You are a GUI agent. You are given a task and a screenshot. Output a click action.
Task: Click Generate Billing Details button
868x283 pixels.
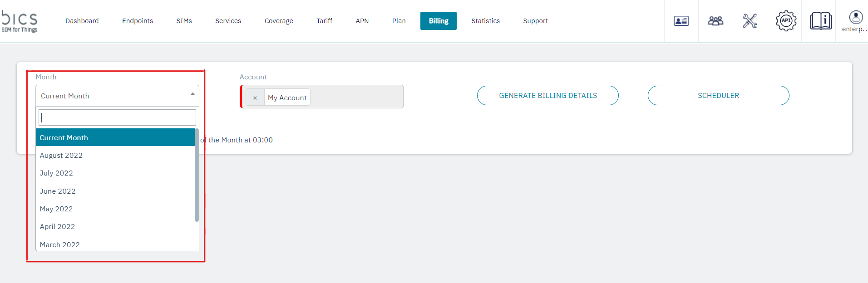[x=547, y=96]
